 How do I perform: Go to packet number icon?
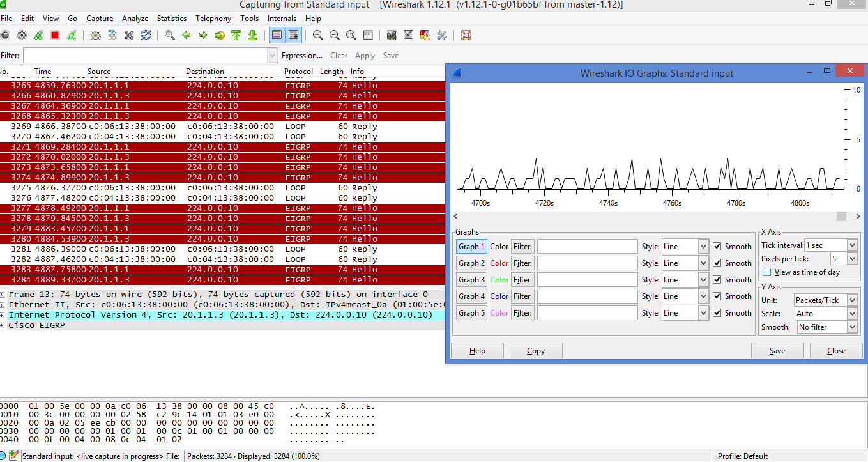(x=220, y=35)
